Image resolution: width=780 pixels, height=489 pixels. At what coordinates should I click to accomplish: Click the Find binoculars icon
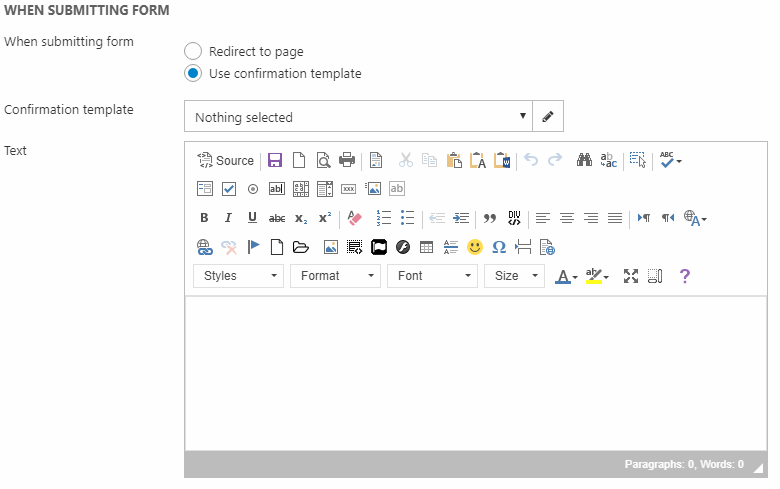tap(585, 160)
